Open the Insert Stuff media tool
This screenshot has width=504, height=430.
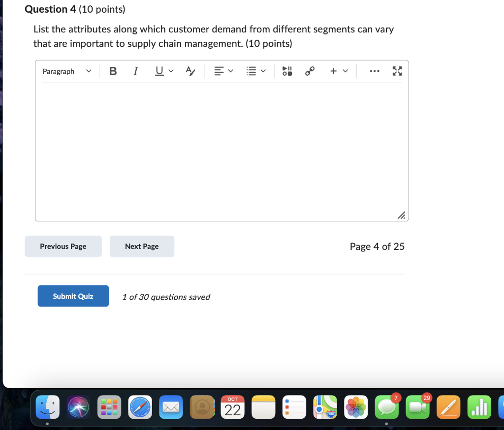click(287, 71)
